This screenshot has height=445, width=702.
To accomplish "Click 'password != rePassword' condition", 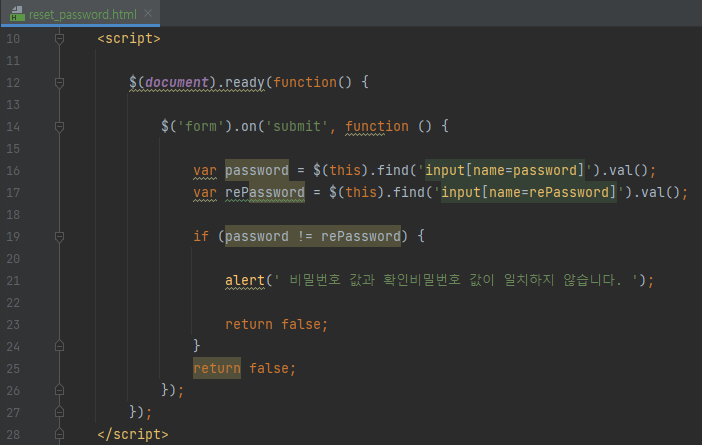I will tap(312, 236).
